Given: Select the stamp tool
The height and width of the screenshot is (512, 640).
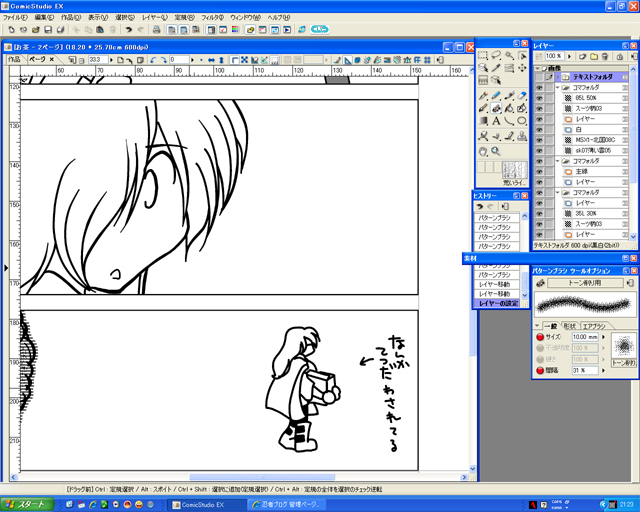Looking at the screenshot, I should [x=522, y=136].
